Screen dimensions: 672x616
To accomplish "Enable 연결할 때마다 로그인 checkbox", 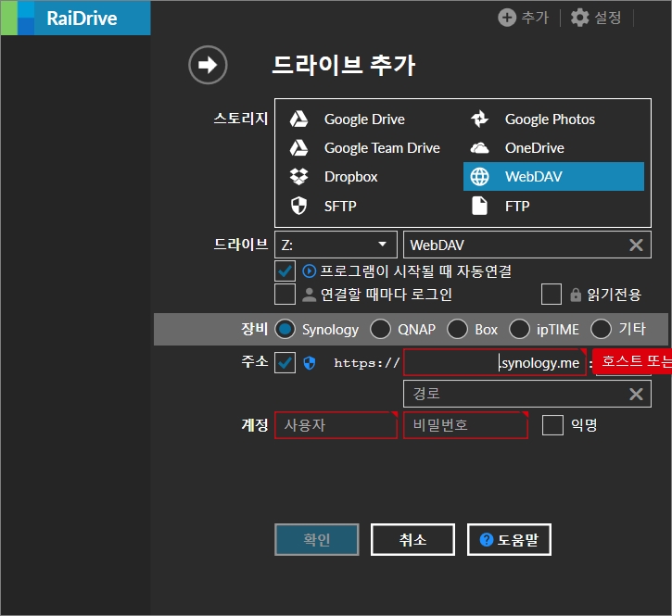I will [x=285, y=295].
